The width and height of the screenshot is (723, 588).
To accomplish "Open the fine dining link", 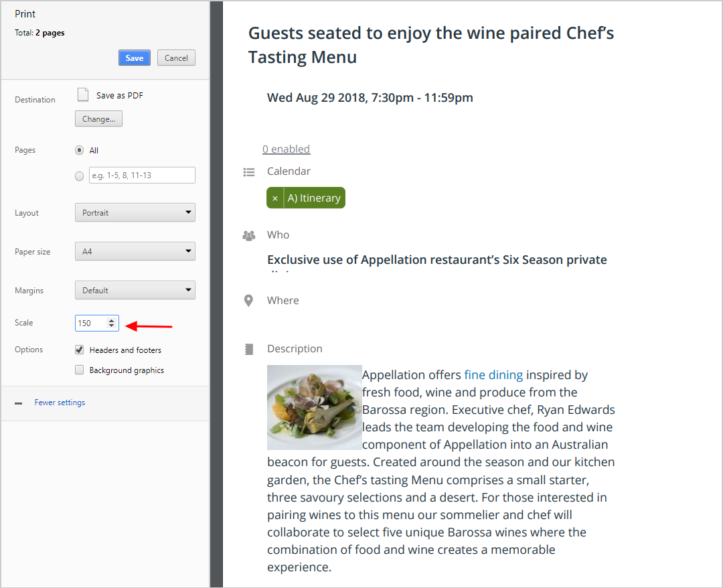I will [493, 375].
